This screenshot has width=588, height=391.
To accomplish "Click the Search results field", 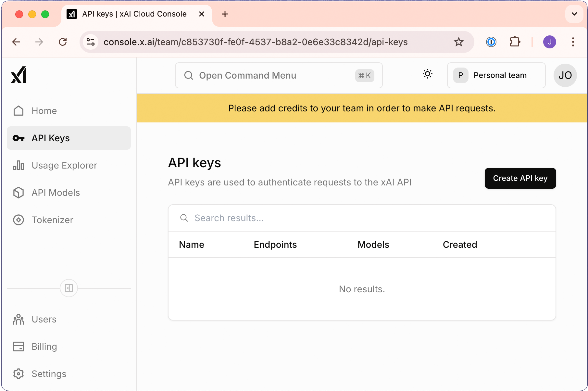I will click(x=362, y=218).
